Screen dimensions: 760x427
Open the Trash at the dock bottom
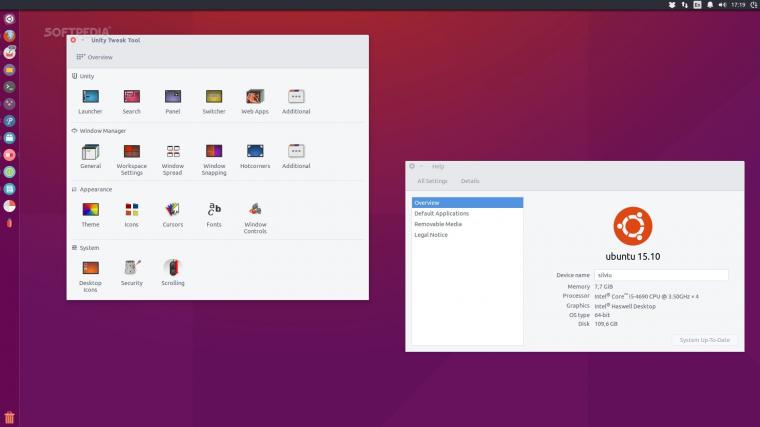point(9,417)
